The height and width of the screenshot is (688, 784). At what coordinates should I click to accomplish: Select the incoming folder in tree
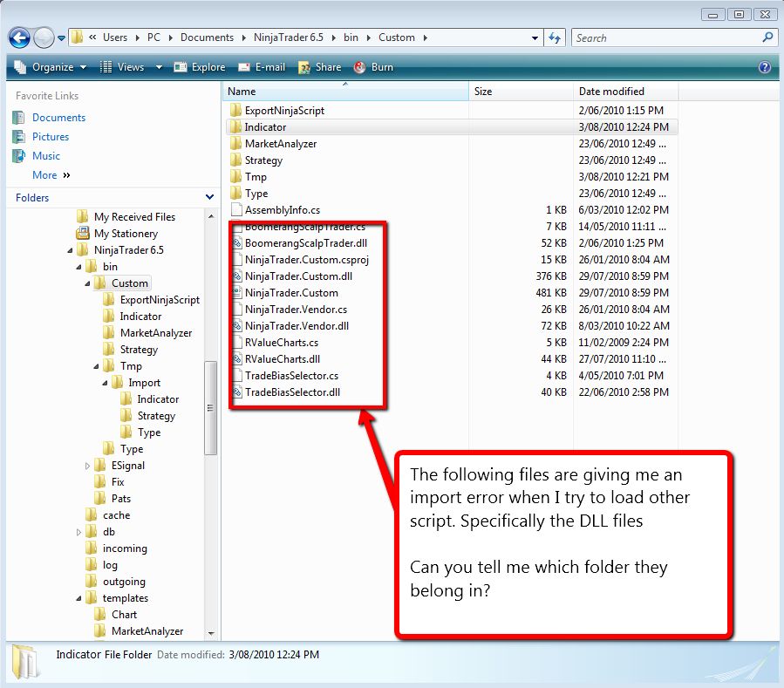tap(116, 548)
